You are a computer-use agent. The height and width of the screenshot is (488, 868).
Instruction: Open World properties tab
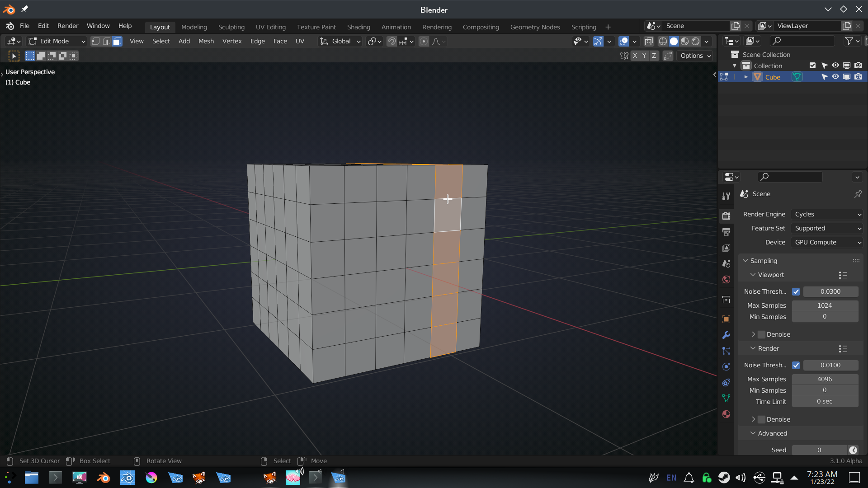pos(726,279)
